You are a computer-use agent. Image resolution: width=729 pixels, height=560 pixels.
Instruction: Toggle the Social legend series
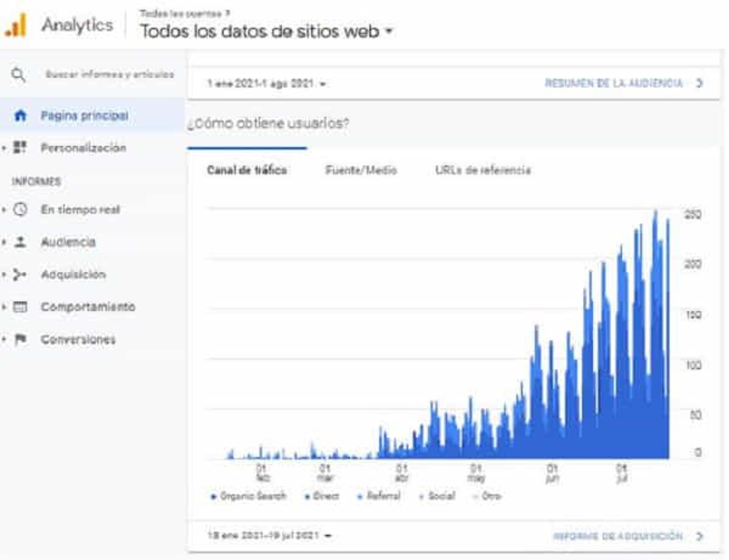437,496
